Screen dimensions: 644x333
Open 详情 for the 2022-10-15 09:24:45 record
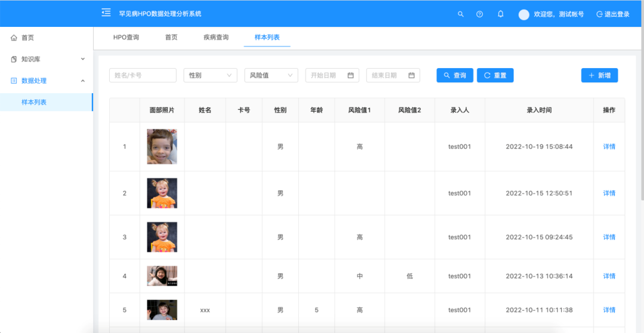[609, 237]
